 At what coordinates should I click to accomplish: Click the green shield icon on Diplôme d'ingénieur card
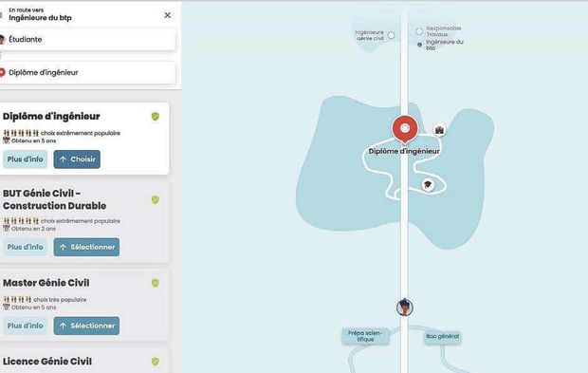(156, 117)
